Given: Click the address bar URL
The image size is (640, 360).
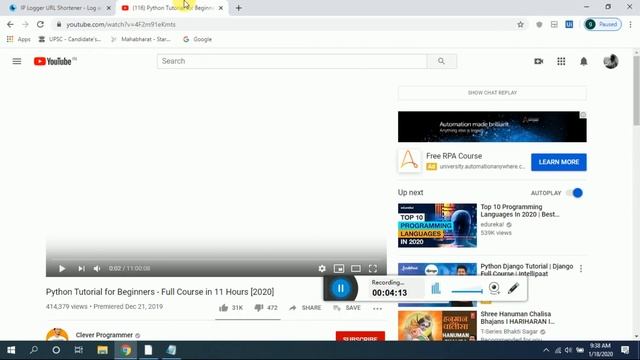Looking at the screenshot, I should coord(121,24).
